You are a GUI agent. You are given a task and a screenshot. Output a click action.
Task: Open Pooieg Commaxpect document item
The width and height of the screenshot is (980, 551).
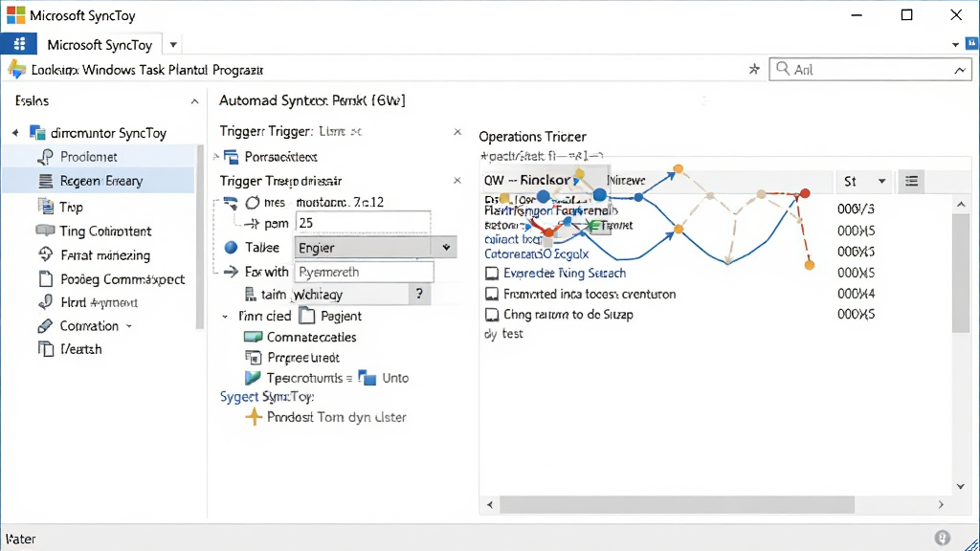click(111, 279)
